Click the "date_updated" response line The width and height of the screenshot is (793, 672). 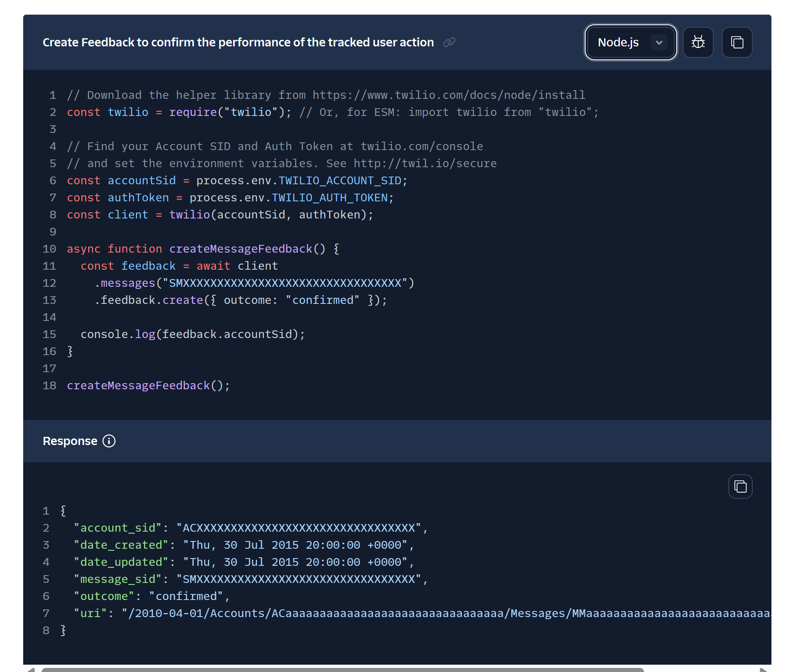(x=244, y=562)
